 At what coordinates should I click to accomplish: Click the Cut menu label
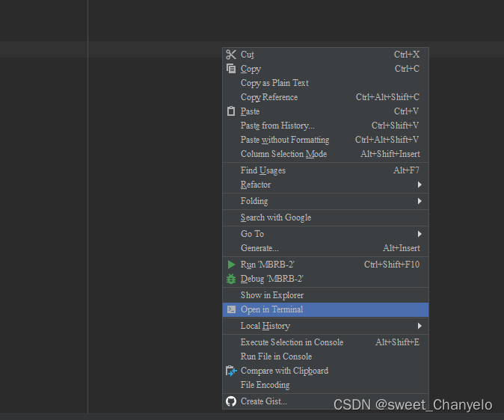248,55
